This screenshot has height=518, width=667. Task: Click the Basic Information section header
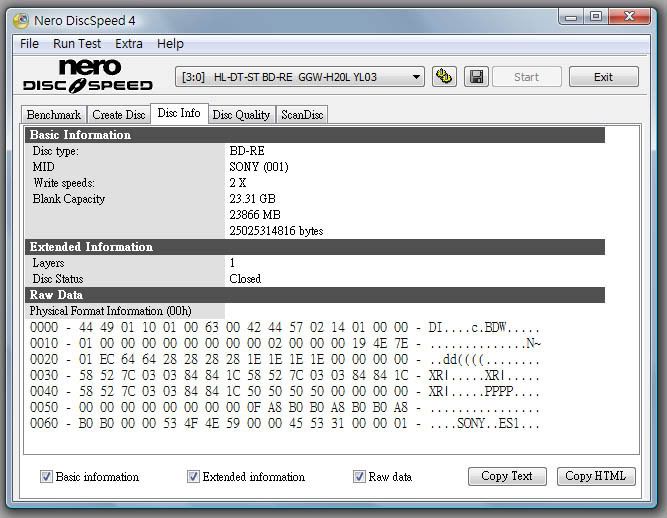[315, 135]
